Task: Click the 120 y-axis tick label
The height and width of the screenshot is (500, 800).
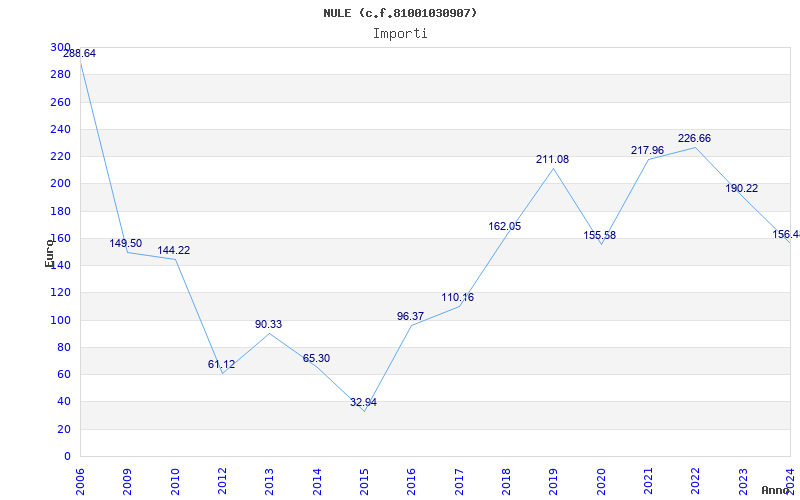Action: click(61, 293)
